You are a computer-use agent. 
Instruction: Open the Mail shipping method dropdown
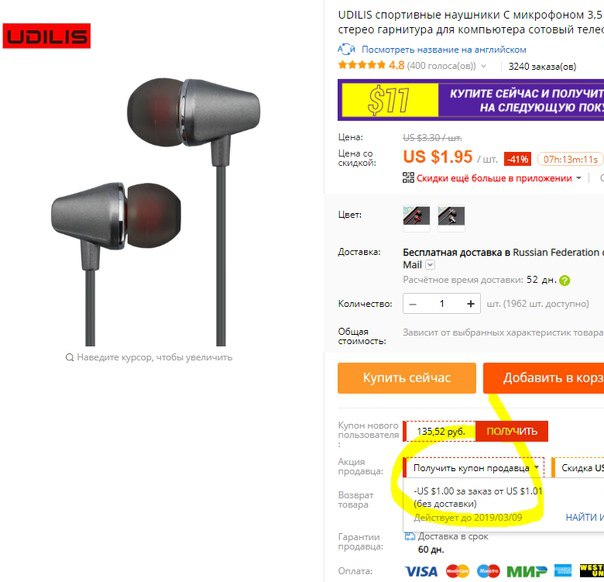(430, 265)
